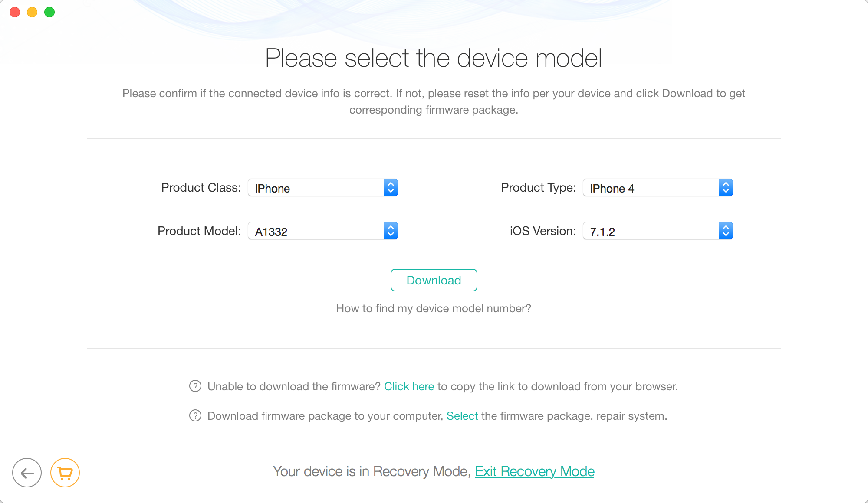Select the Select link for firmware package
The height and width of the screenshot is (503, 868).
(463, 415)
